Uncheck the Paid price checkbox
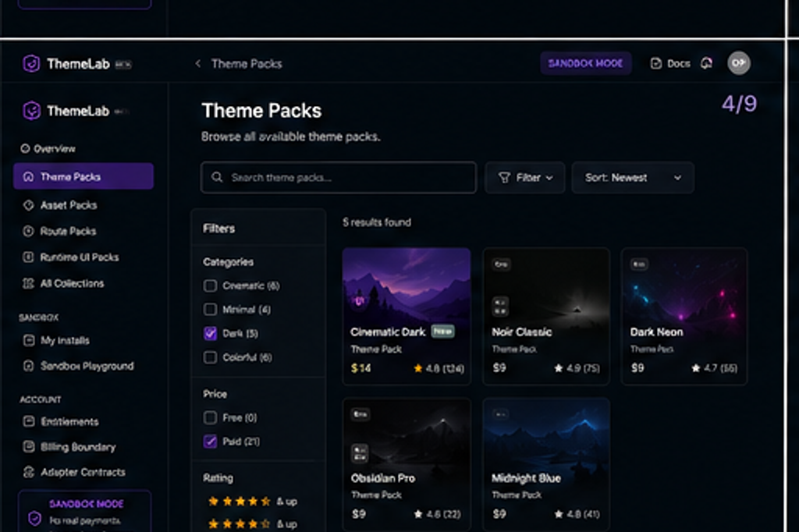799x532 pixels. [210, 442]
